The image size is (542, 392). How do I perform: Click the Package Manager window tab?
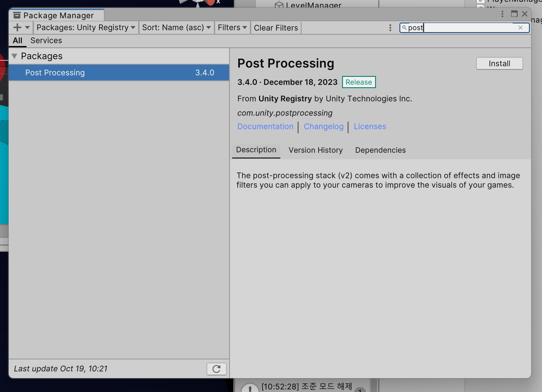pyautogui.click(x=56, y=16)
